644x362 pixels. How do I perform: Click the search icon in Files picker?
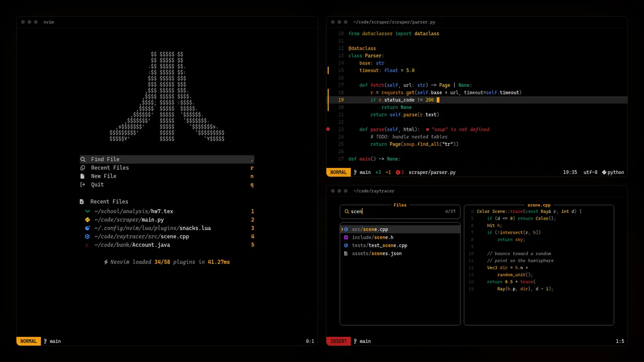click(x=347, y=212)
